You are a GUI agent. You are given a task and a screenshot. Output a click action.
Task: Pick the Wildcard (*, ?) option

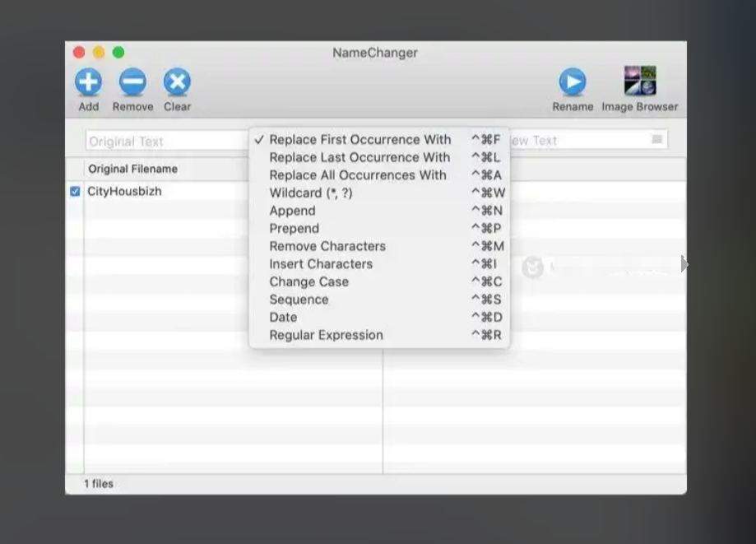[379, 193]
